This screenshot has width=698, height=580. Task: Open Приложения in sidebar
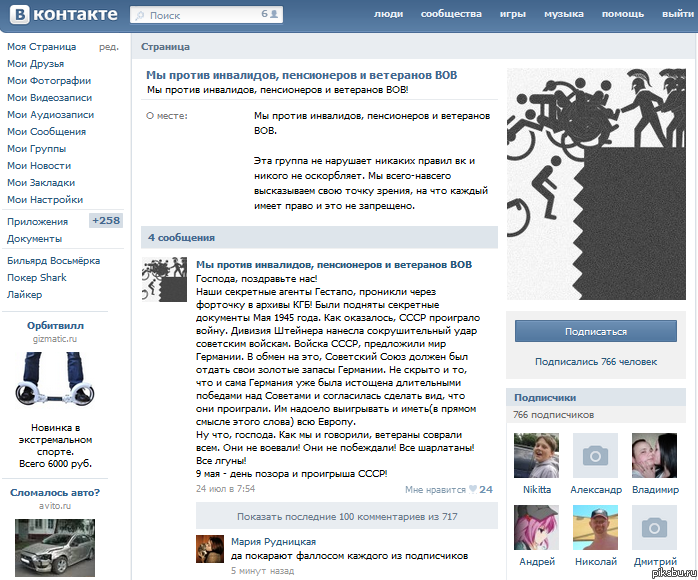coord(37,222)
